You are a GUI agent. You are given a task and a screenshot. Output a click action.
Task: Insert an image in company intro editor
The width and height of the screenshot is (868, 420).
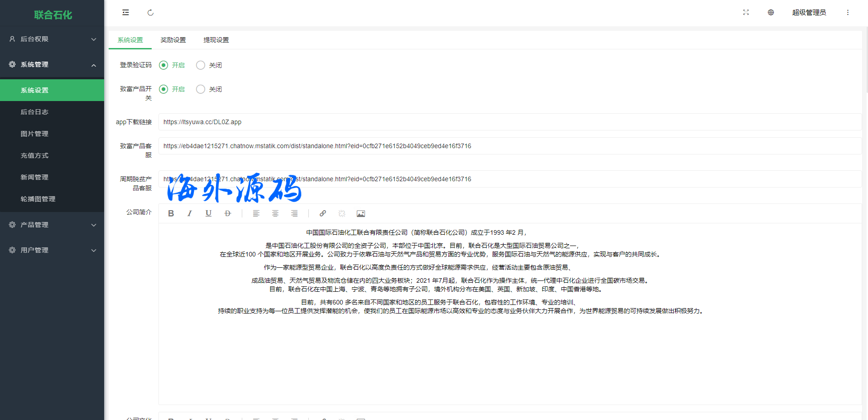(360, 213)
